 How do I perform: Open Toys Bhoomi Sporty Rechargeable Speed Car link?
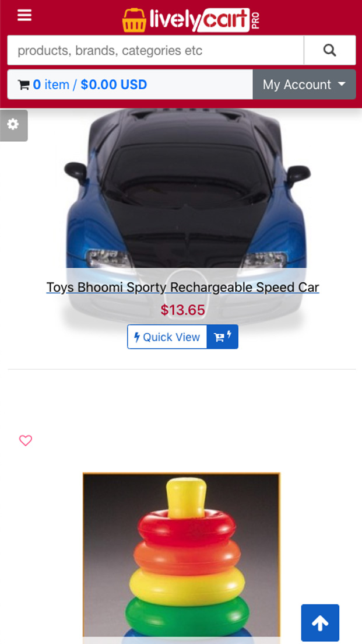(182, 287)
